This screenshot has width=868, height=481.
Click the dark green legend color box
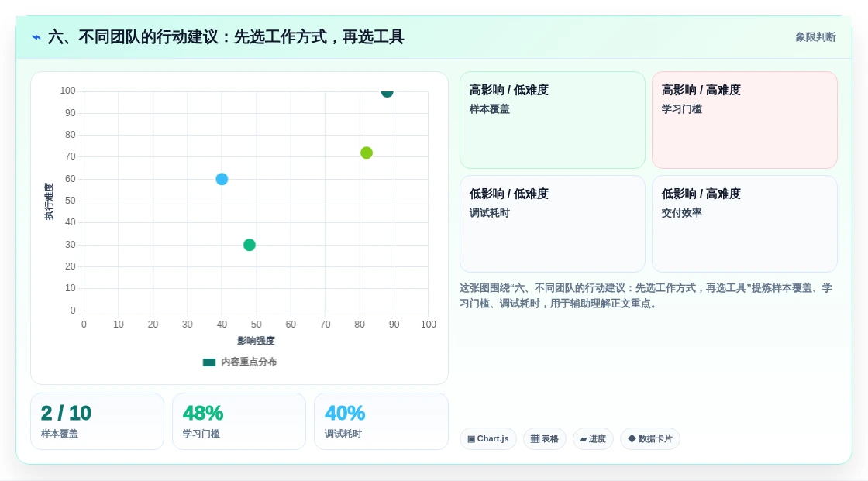point(209,362)
